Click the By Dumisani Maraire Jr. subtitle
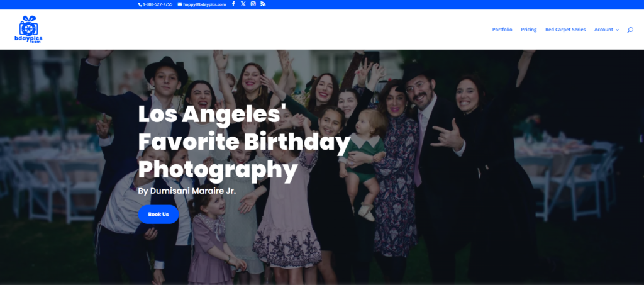Viewport: 644px width, 285px height. point(186,190)
